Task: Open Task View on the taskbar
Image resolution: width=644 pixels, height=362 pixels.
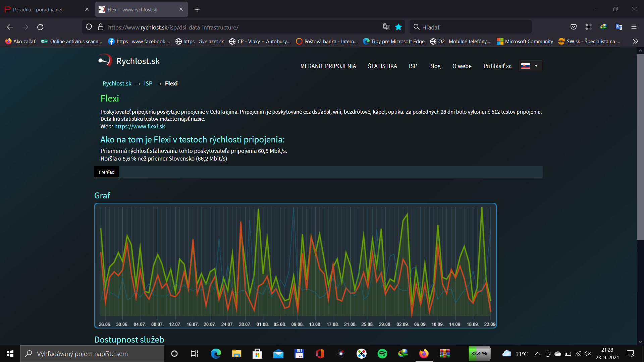Action: point(195,354)
